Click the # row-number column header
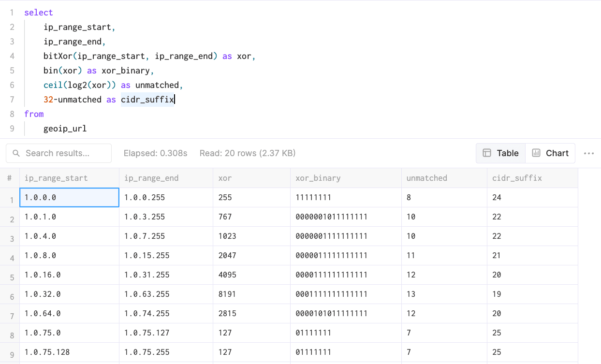The image size is (601, 364). [9, 178]
